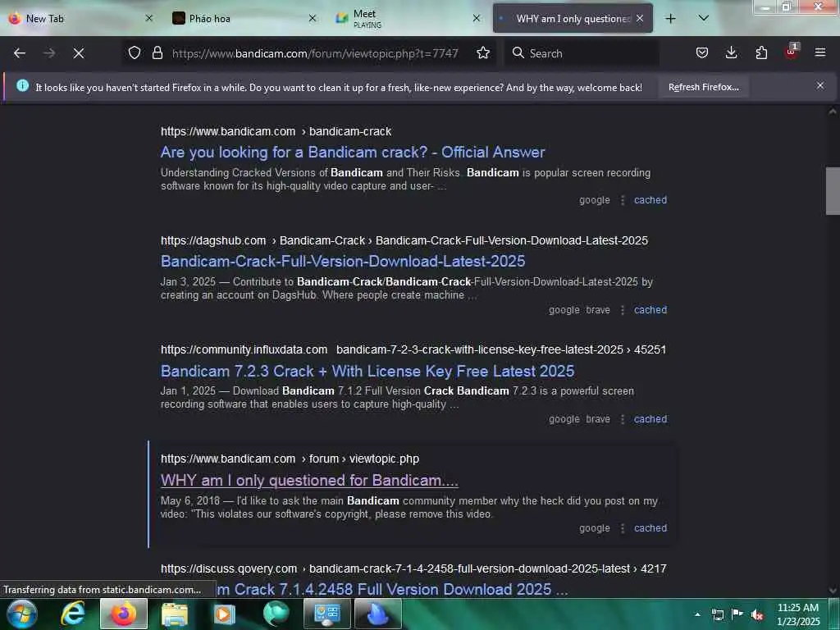The image size is (840, 630).
Task: Open more options dots for dagshub result
Action: pos(623,309)
